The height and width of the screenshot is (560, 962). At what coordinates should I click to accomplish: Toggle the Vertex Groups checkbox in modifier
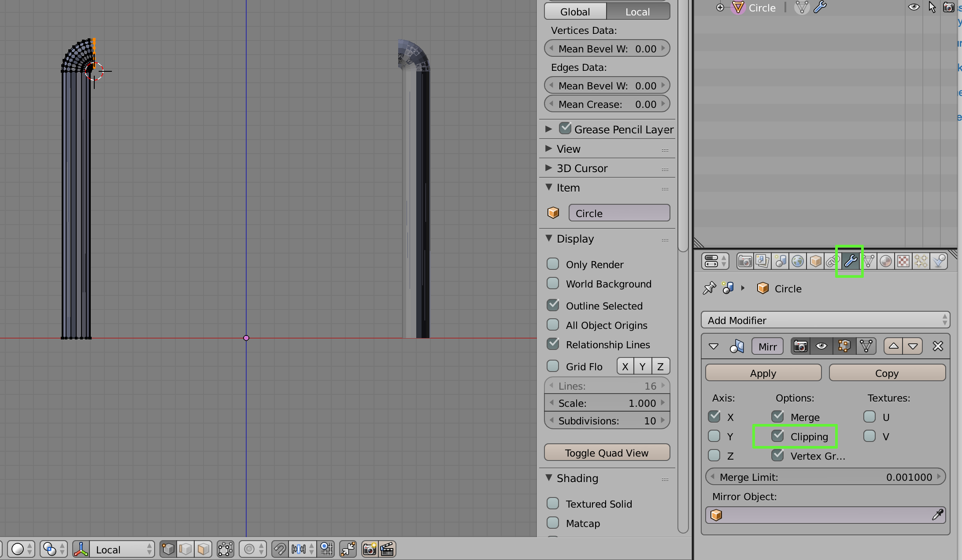pos(777,455)
